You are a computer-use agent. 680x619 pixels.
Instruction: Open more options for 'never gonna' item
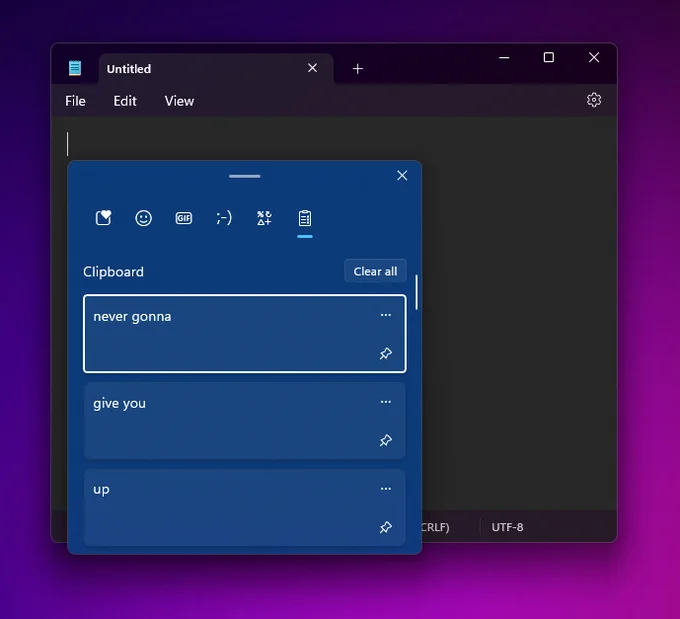coord(386,315)
